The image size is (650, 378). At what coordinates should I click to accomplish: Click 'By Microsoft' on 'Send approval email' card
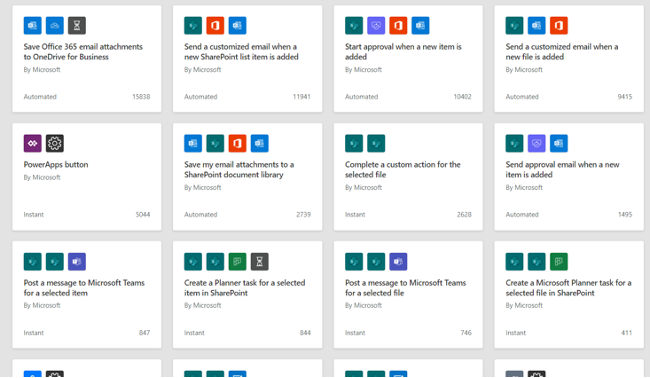point(524,188)
